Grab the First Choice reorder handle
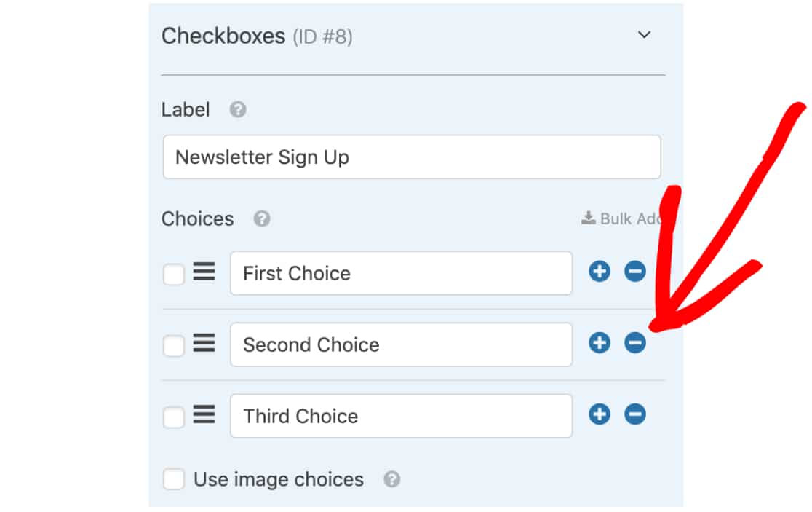The height and width of the screenshot is (512, 812). [x=204, y=272]
